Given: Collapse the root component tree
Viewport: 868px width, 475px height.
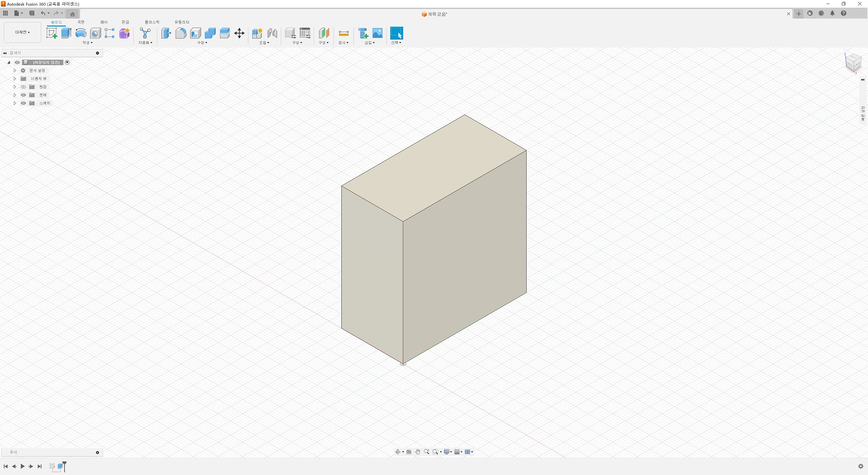Looking at the screenshot, I should [9, 62].
